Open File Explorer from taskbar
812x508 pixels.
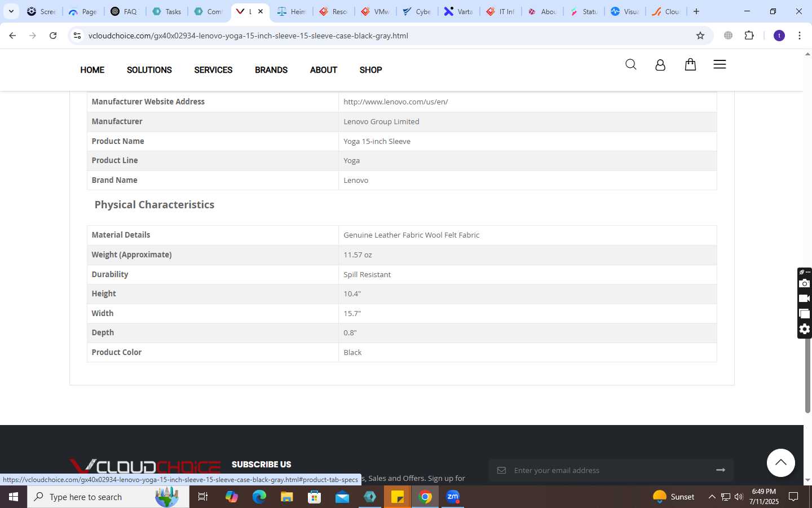[286, 497]
